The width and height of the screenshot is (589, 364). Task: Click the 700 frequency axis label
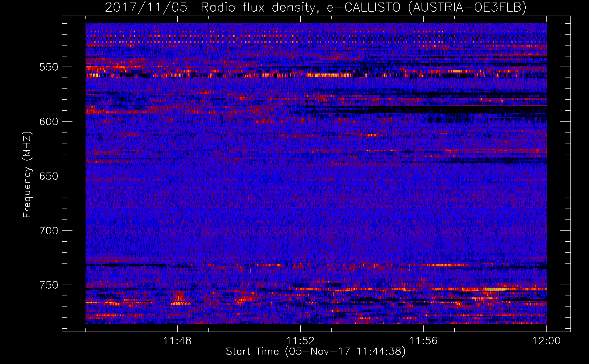pyautogui.click(x=49, y=231)
